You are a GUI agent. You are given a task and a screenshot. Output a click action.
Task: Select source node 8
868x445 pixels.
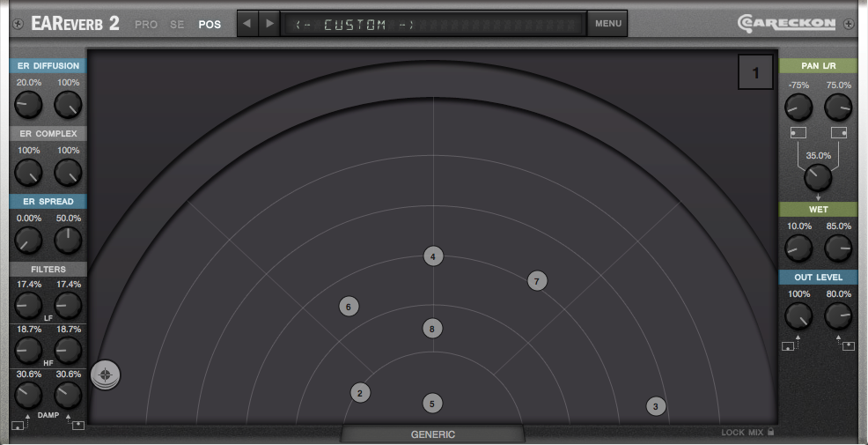[x=432, y=329]
